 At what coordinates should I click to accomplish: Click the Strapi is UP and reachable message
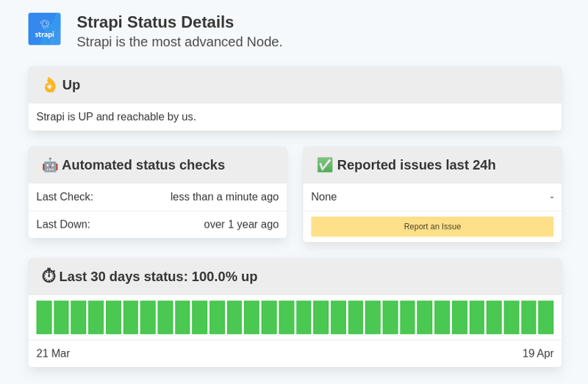(116, 117)
